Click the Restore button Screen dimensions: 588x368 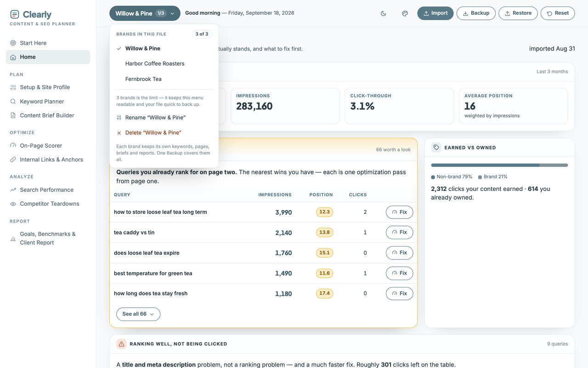[518, 13]
